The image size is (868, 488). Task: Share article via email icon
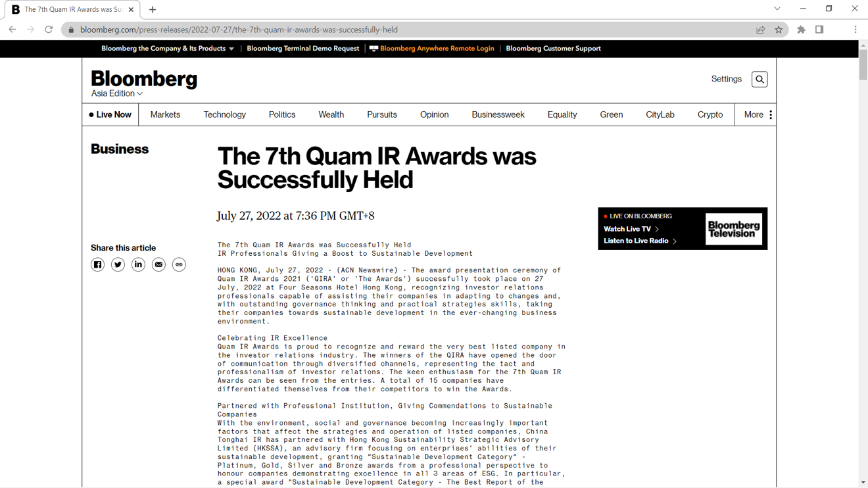pos(158,264)
